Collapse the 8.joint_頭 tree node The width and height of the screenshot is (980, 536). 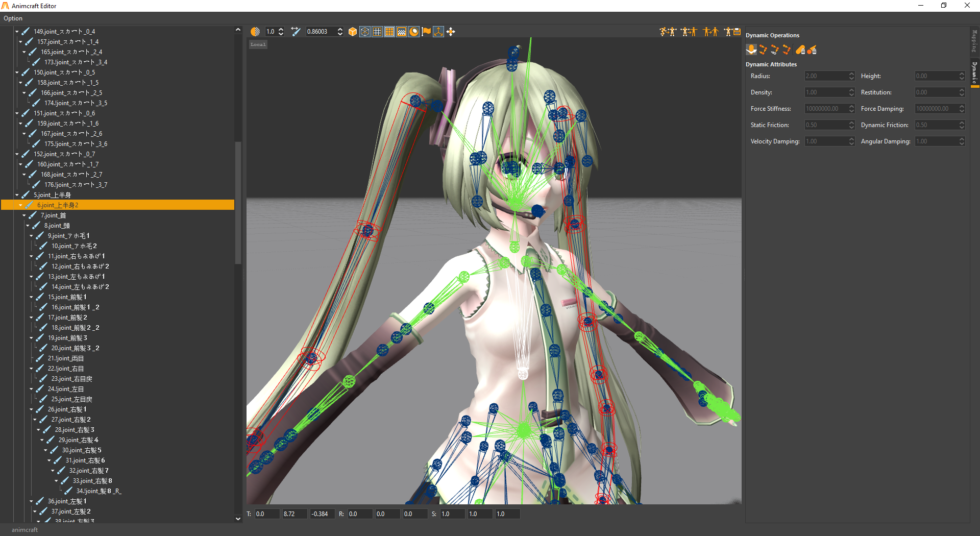pos(28,226)
